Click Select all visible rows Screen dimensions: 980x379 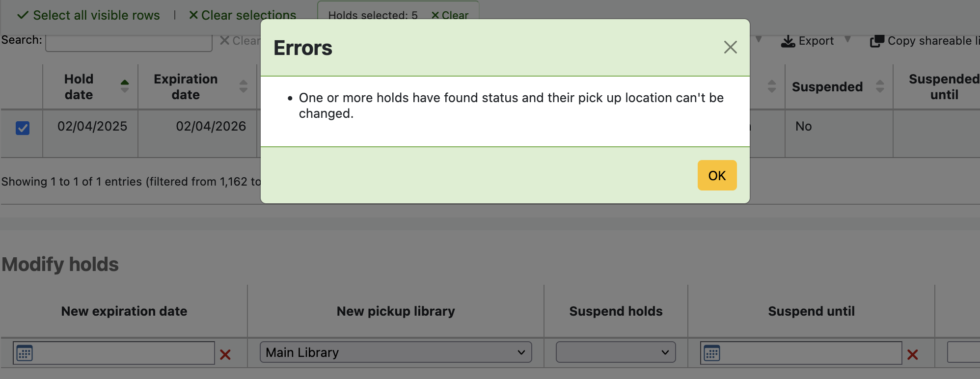[x=89, y=15]
